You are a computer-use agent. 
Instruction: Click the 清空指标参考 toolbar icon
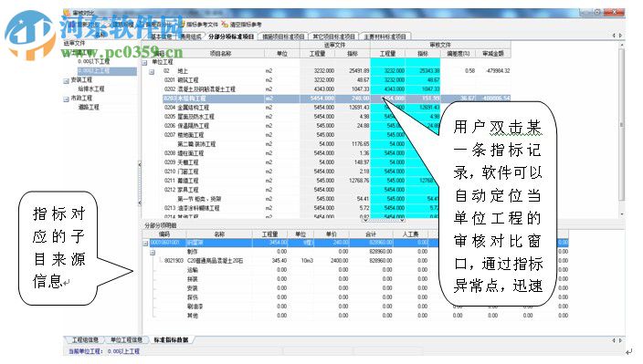pyautogui.click(x=225, y=25)
